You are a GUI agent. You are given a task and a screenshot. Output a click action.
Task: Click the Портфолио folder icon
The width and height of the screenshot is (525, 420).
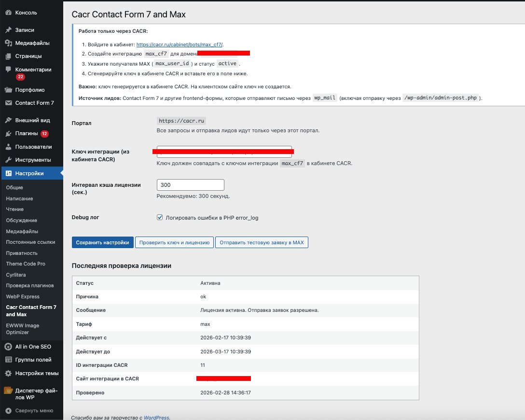coord(8,90)
